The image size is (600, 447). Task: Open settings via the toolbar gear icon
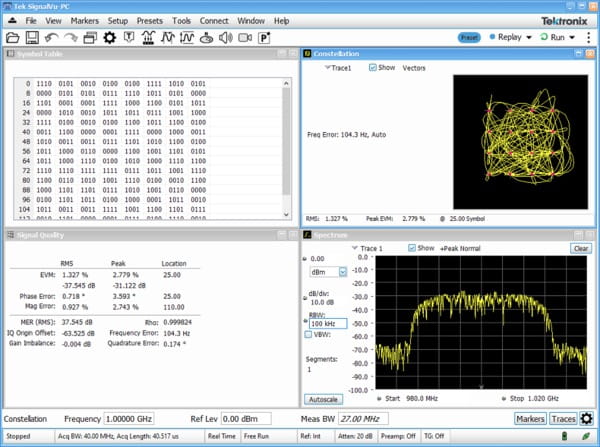pyautogui.click(x=110, y=38)
